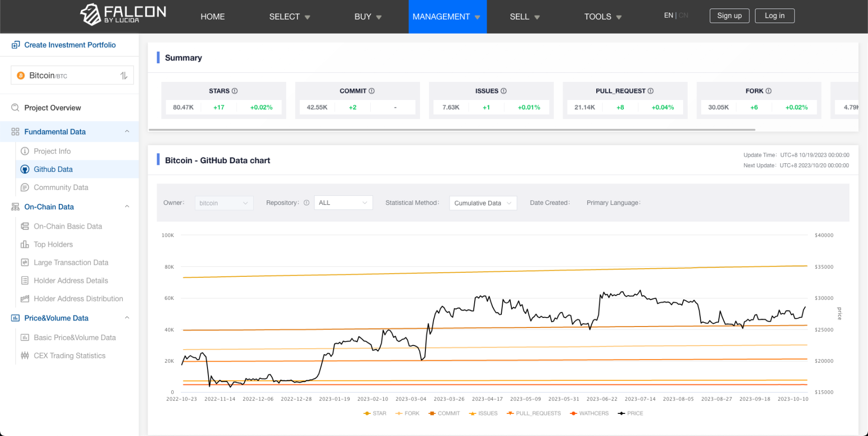This screenshot has height=436, width=868.
Task: Toggle the COMMIT series in chart legend
Action: 444,413
